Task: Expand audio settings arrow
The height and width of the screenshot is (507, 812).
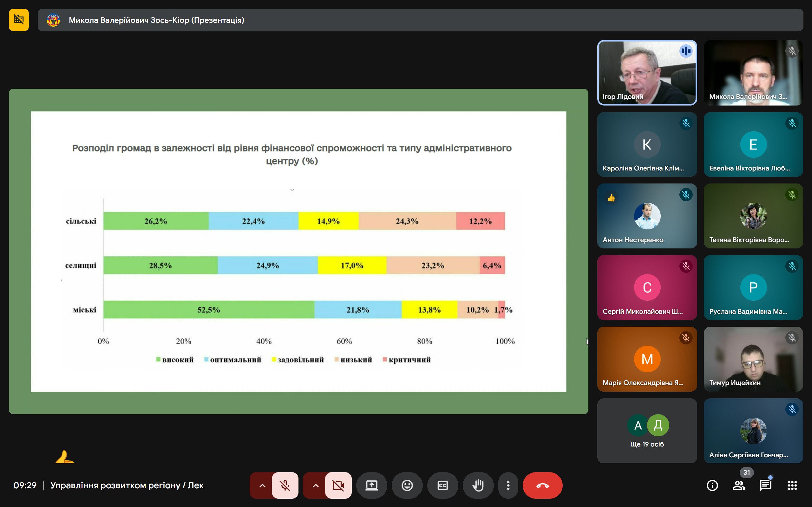Action: click(262, 485)
